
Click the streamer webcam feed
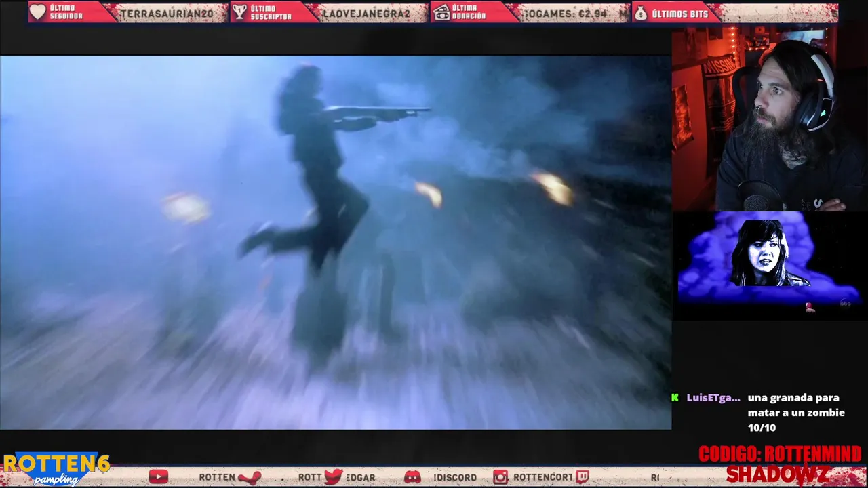point(770,119)
